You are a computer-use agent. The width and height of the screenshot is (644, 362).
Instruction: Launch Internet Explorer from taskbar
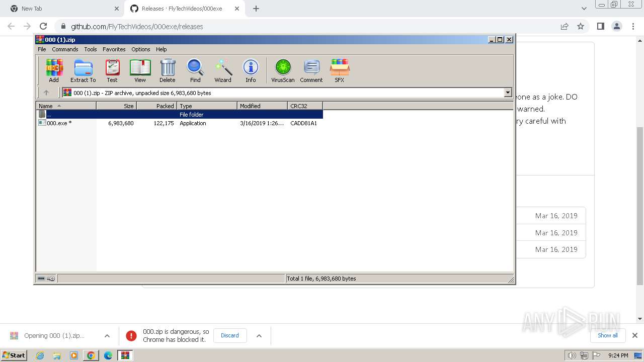(x=40, y=355)
